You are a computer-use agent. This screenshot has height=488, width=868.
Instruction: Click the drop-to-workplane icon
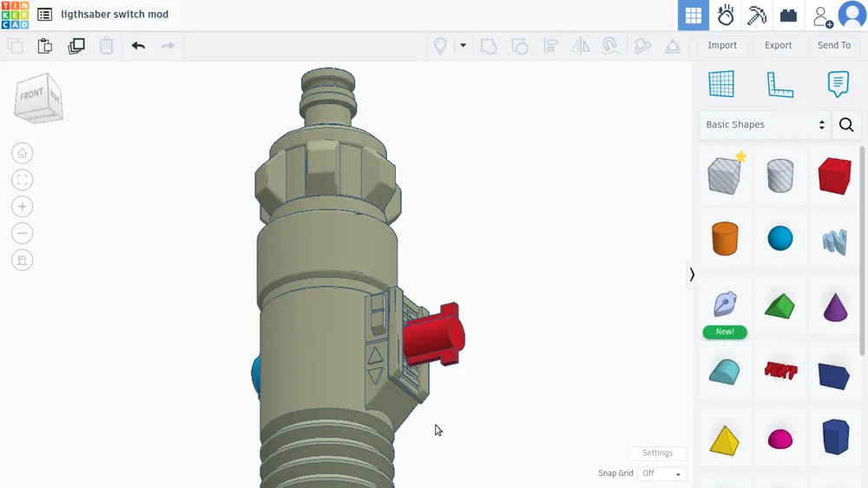(x=673, y=46)
